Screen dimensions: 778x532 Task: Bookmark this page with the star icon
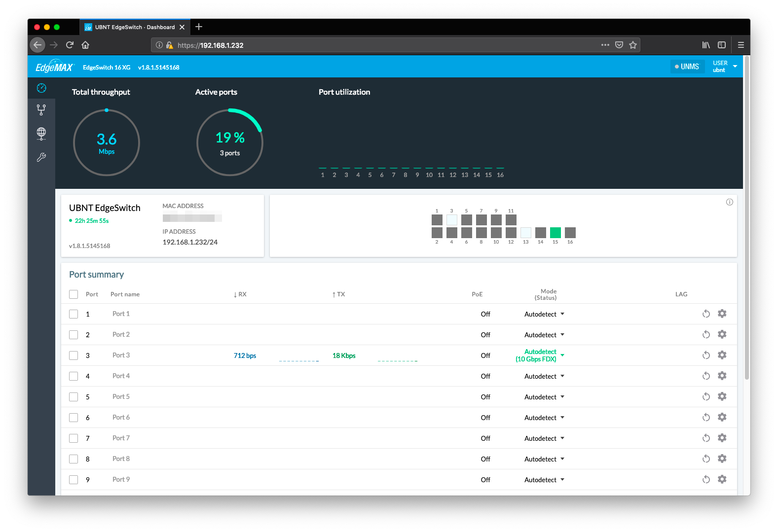pos(633,45)
